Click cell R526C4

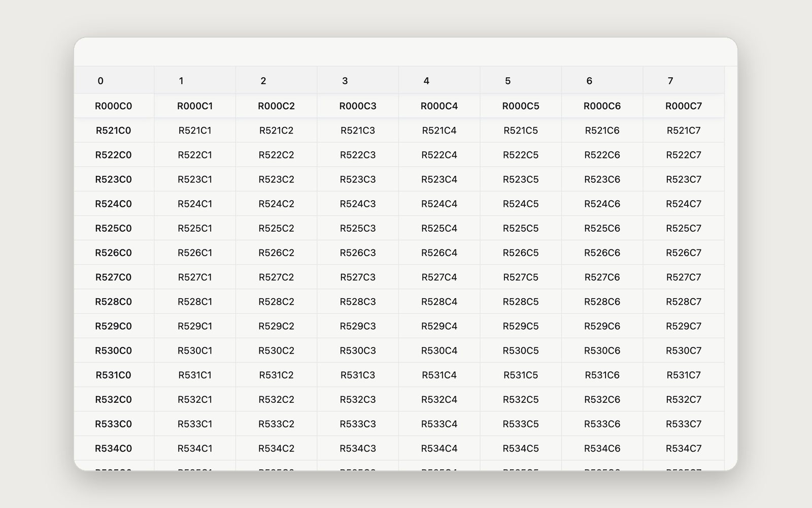coord(439,252)
